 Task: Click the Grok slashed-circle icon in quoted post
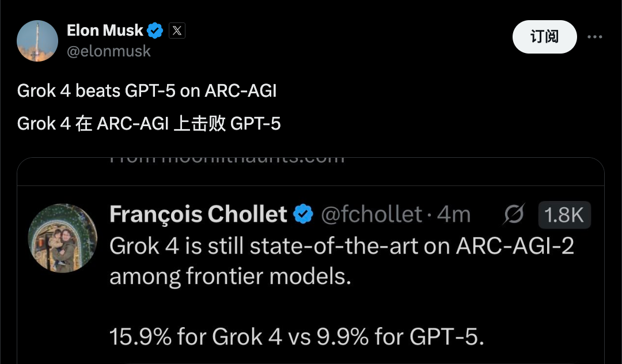[514, 214]
